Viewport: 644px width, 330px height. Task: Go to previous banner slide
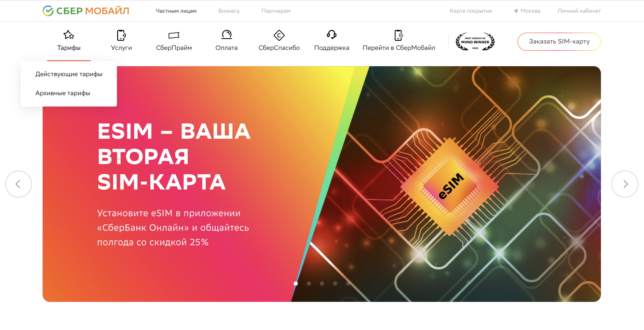point(19,184)
